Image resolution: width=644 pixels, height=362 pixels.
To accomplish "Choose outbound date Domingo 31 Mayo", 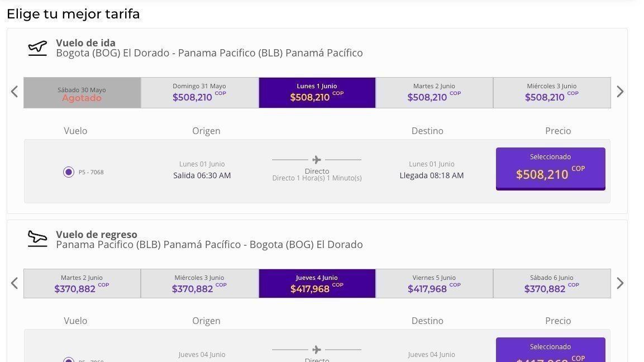I will pos(199,93).
